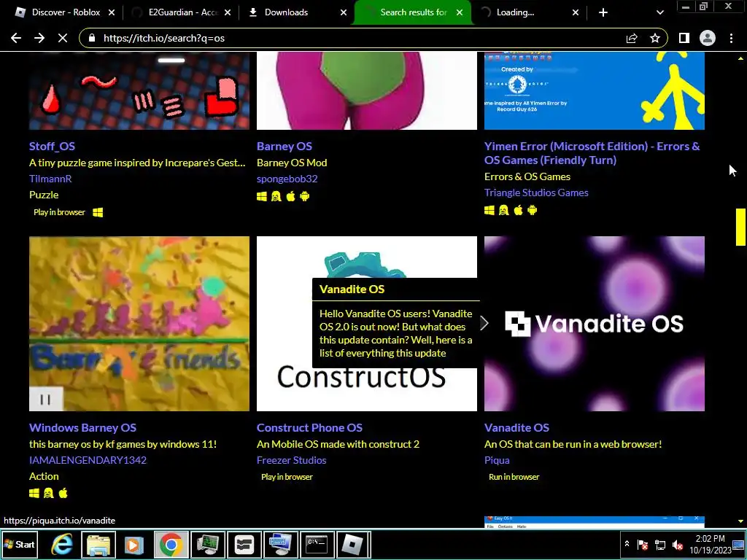Click the page vertical scrollbar thumb
747x560 pixels.
pos(740,227)
